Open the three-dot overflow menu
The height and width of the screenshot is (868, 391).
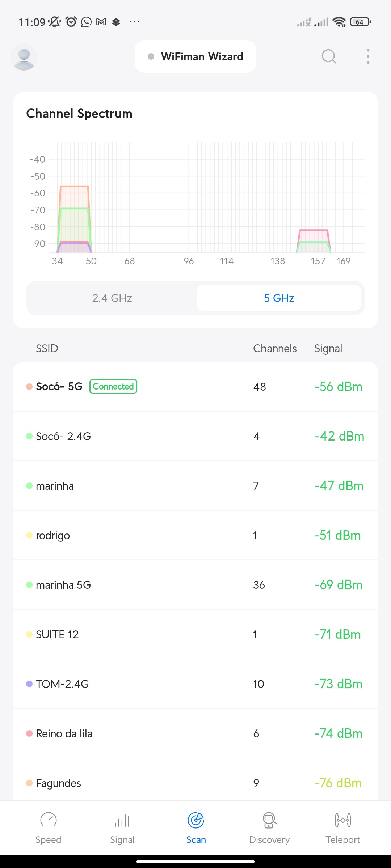coord(368,56)
